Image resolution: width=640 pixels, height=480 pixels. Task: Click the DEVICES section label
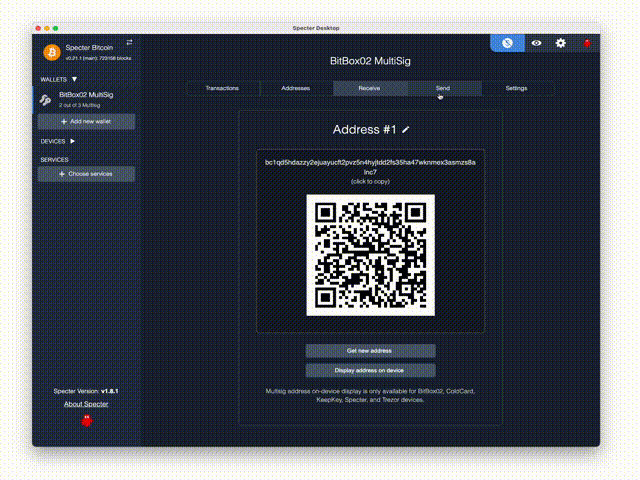tap(53, 142)
